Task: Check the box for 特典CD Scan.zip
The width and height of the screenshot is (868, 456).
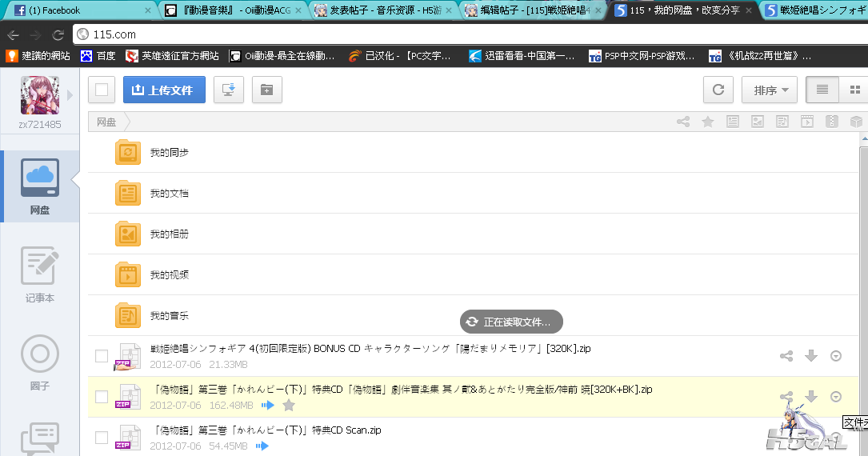Action: coord(102,438)
